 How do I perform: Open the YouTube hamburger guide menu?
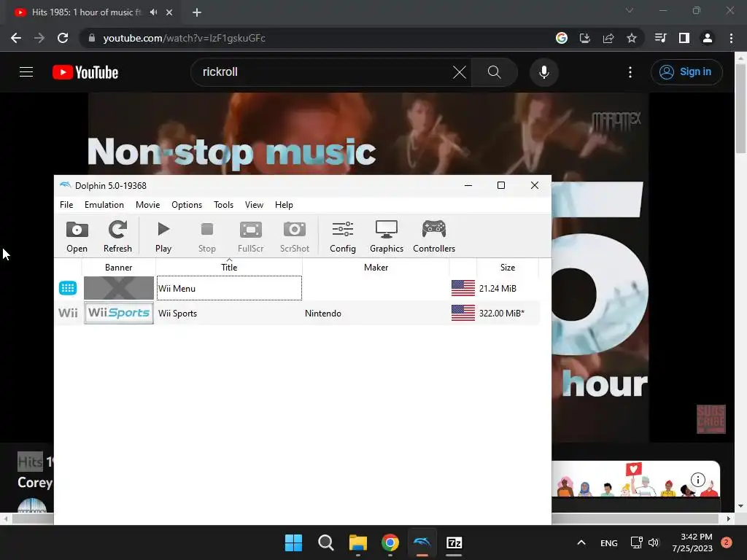[x=26, y=72]
